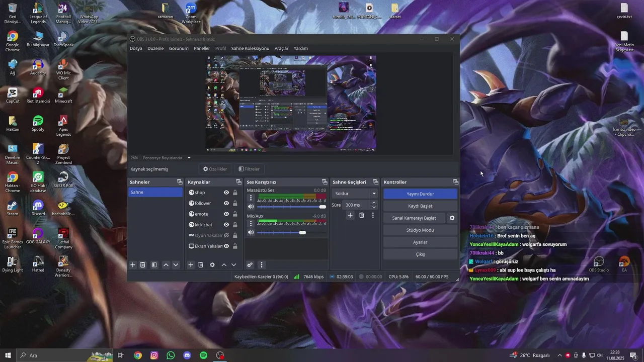Viewport: 644px width, 362px height.
Task: Click the Çıkış button
Action: click(x=420, y=254)
